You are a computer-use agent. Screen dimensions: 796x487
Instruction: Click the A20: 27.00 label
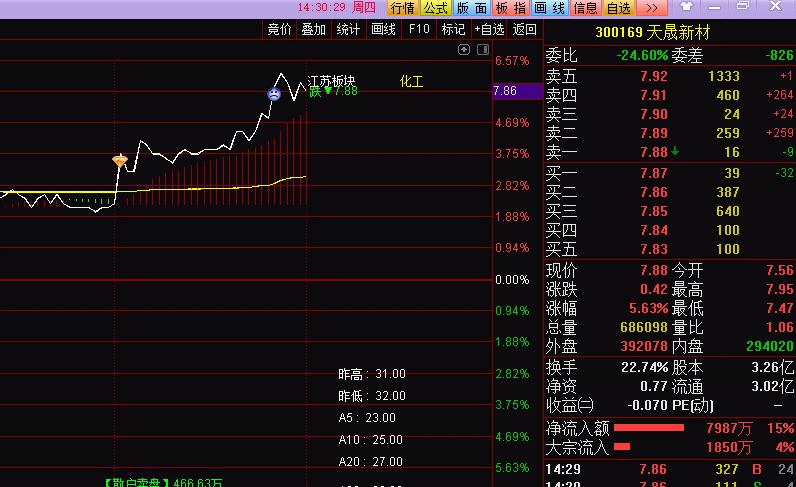click(371, 462)
